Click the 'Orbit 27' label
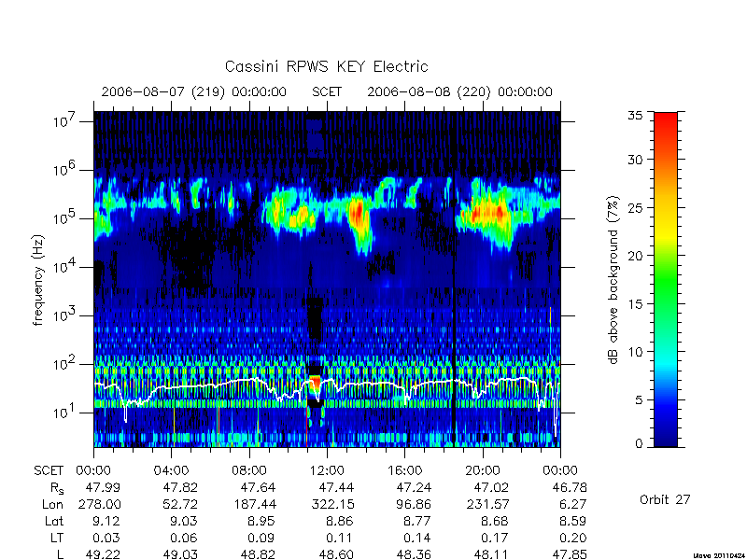The image size is (747, 560). (x=665, y=499)
